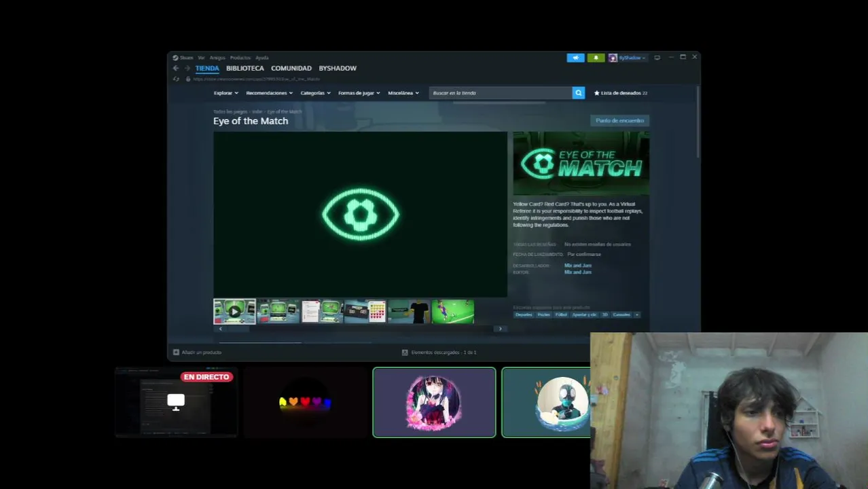Click the right arrow of the thumbnail strip
This screenshot has width=868, height=489.
501,329
